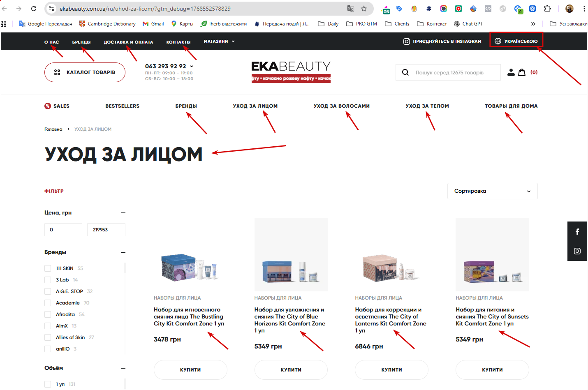Open О НАС in the top menu
The image size is (588, 390).
[51, 42]
